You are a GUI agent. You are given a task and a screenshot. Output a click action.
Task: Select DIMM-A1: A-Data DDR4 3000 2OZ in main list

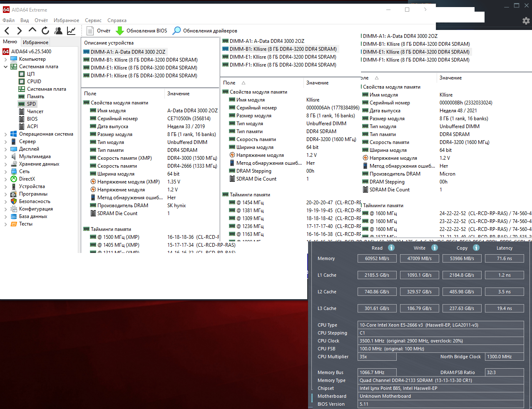pos(124,52)
